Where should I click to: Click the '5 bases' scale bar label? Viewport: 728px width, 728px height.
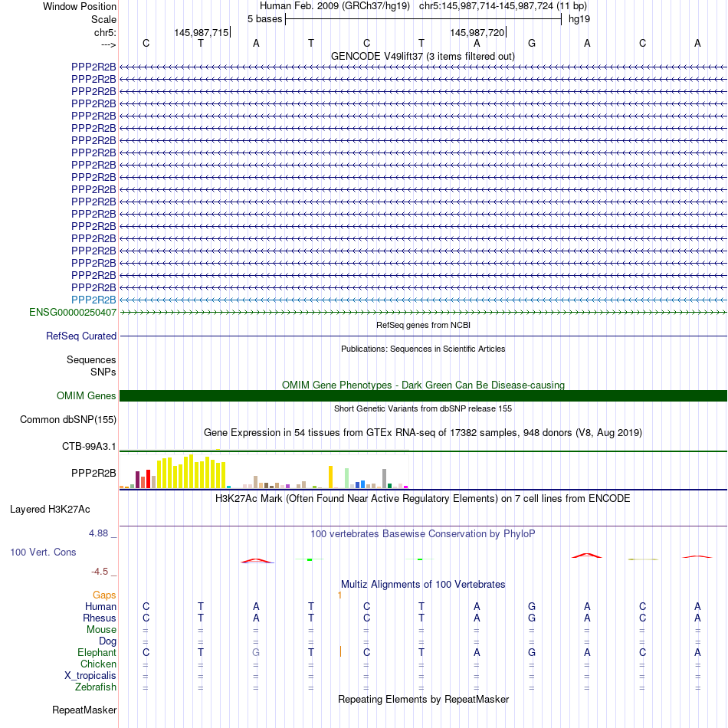click(264, 19)
